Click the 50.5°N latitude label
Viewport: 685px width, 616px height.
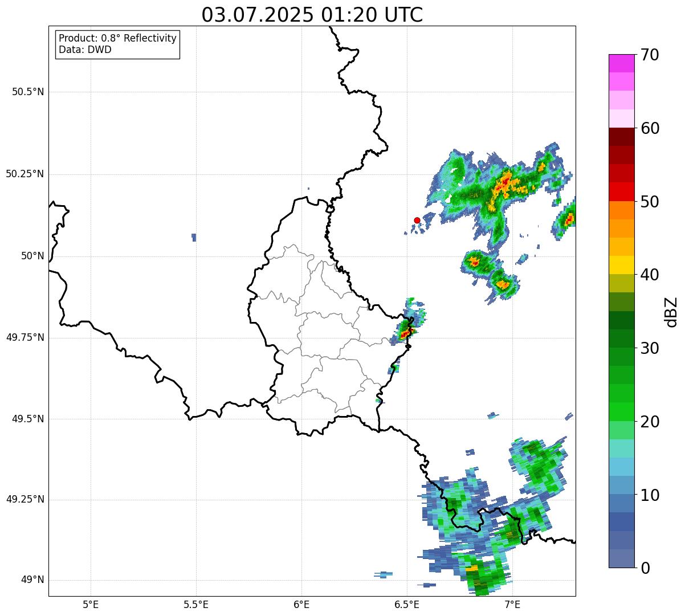pyautogui.click(x=28, y=92)
